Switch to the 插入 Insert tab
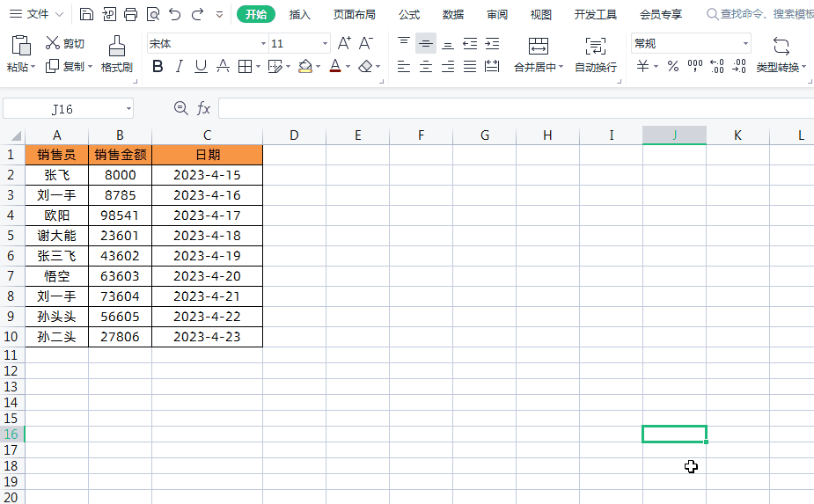 click(299, 15)
